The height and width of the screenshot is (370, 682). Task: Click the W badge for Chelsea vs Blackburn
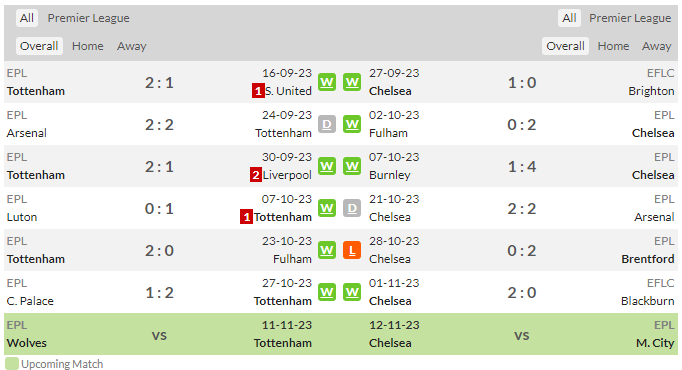[x=352, y=292]
